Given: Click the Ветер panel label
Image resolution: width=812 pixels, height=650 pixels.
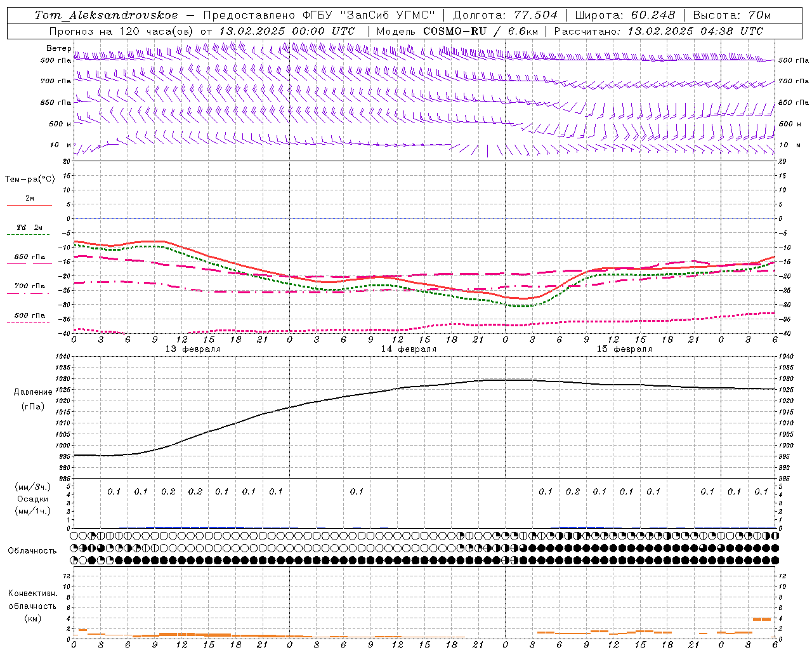Looking at the screenshot, I should (x=58, y=48).
